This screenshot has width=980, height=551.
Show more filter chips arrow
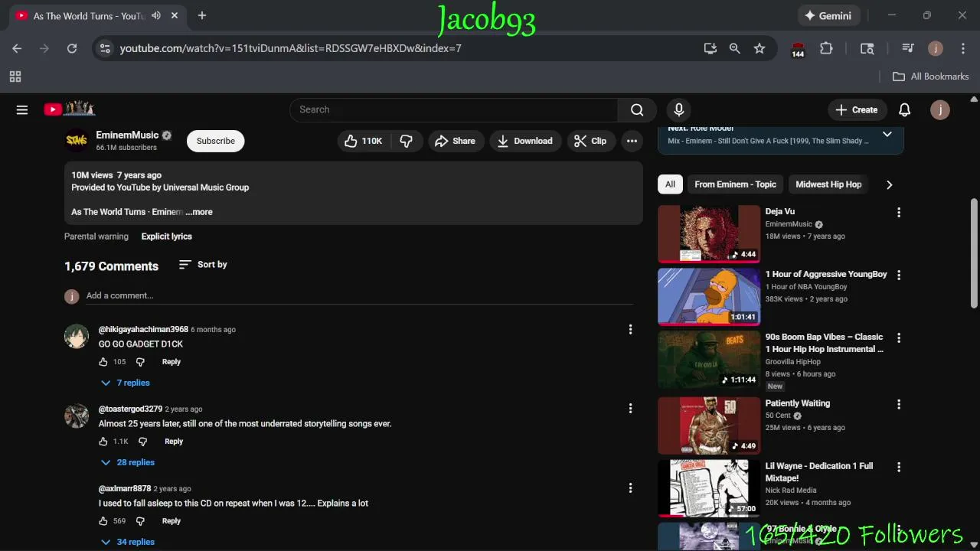[889, 184]
